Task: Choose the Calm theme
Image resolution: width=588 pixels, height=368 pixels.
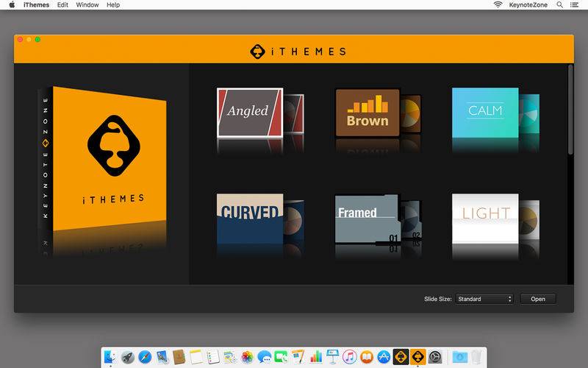Action: (x=485, y=113)
